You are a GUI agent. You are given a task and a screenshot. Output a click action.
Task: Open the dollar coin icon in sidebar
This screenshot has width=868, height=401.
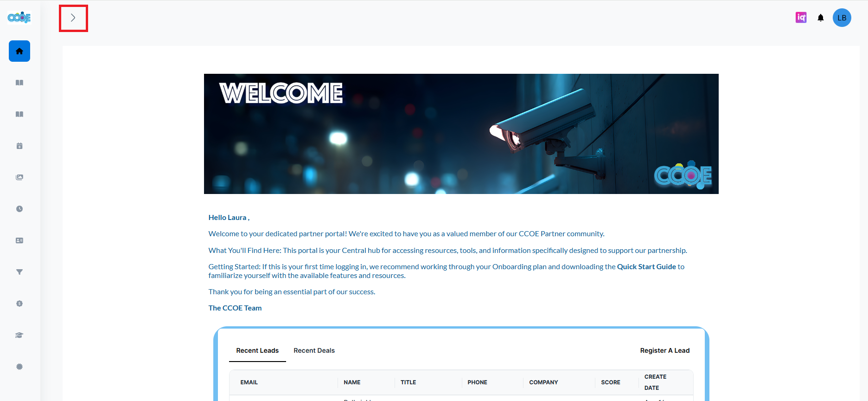pos(19,304)
